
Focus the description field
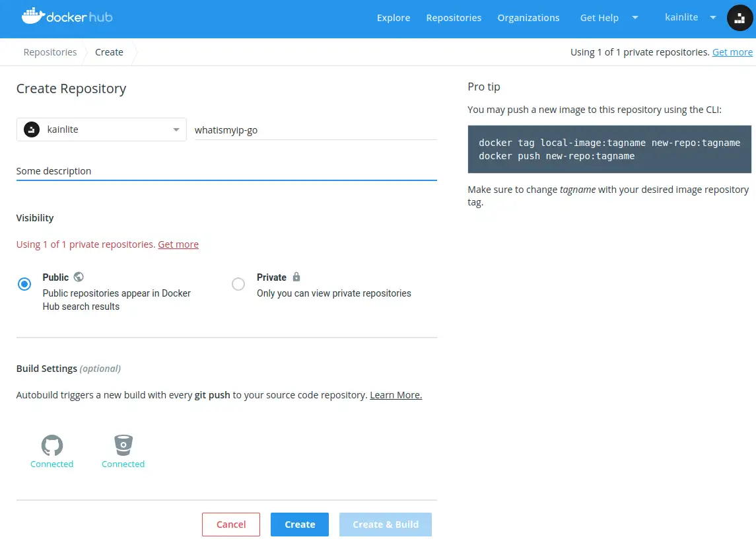[x=226, y=170]
